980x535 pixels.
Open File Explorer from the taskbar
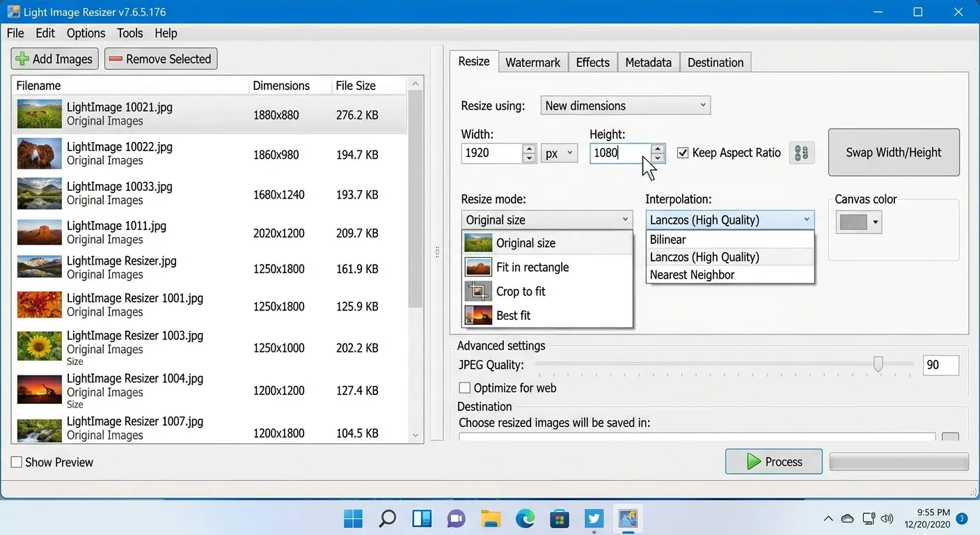click(x=491, y=518)
